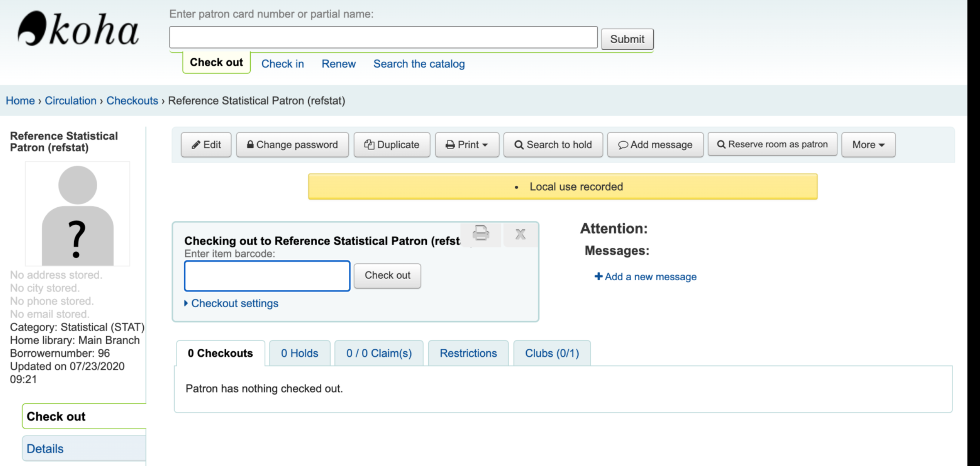The height and width of the screenshot is (466, 980).
Task: Click the Koha logo
Action: click(78, 29)
